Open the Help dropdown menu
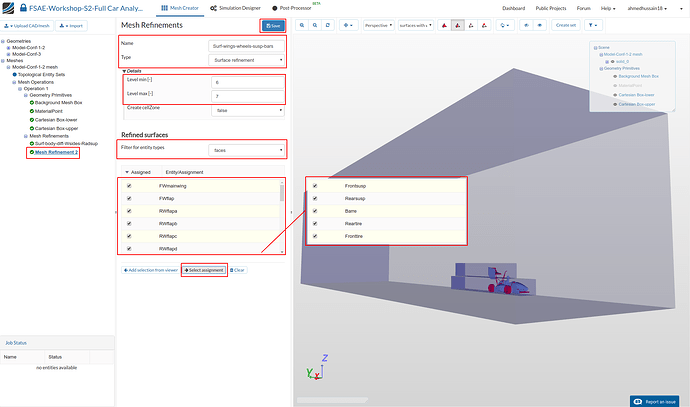Image resolution: width=690 pixels, height=407 pixels. click(x=608, y=8)
